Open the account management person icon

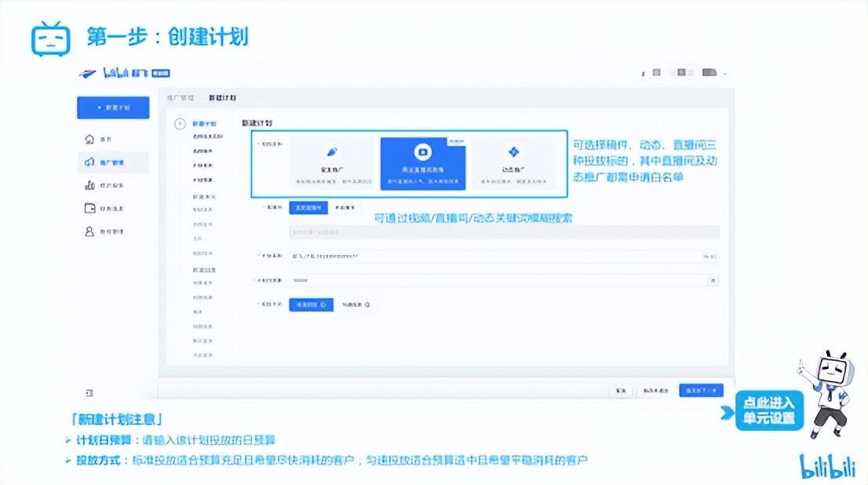[88, 231]
